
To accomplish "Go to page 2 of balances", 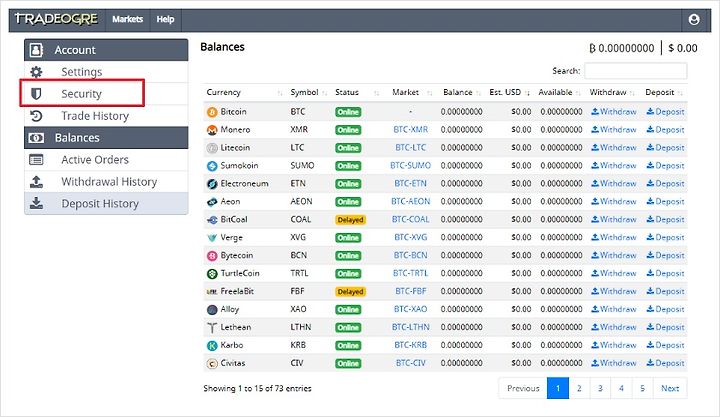I will click(579, 388).
